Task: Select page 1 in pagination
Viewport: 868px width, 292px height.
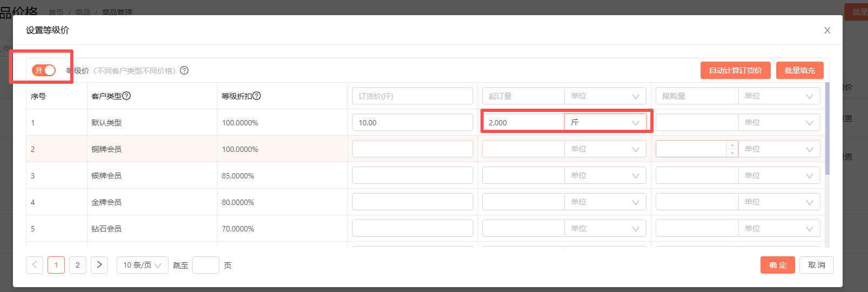Action: click(x=56, y=265)
